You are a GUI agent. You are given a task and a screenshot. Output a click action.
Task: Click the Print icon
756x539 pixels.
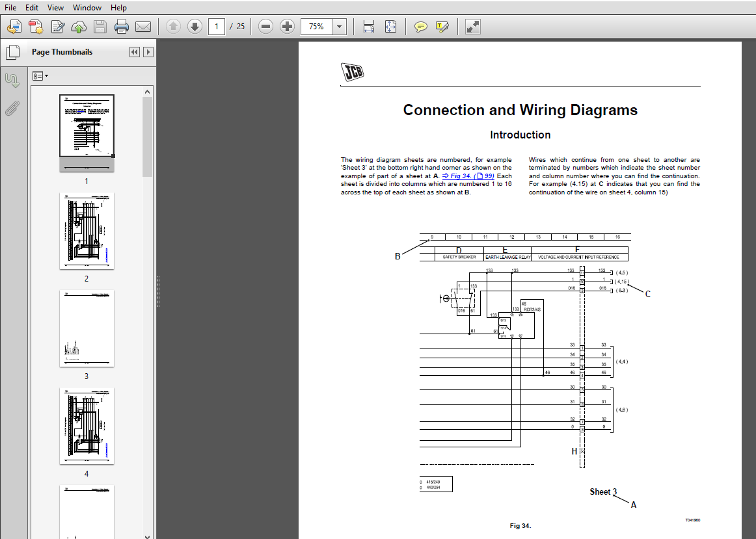tap(122, 27)
